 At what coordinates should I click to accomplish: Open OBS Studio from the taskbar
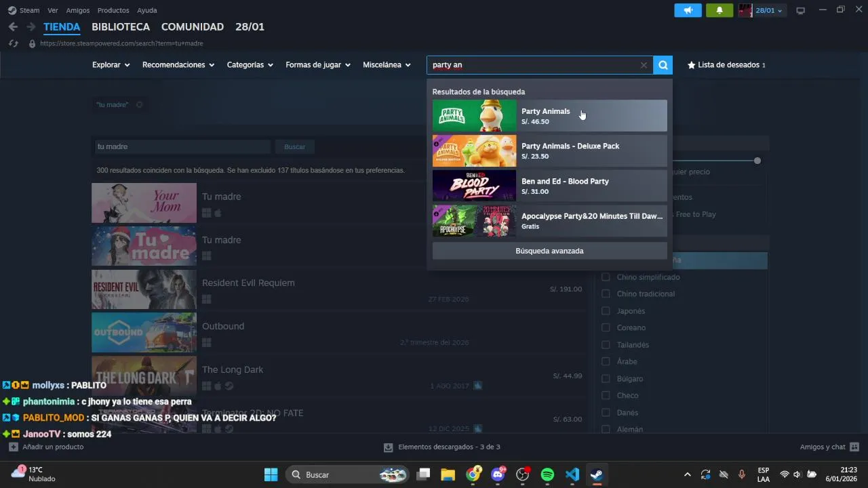click(523, 474)
